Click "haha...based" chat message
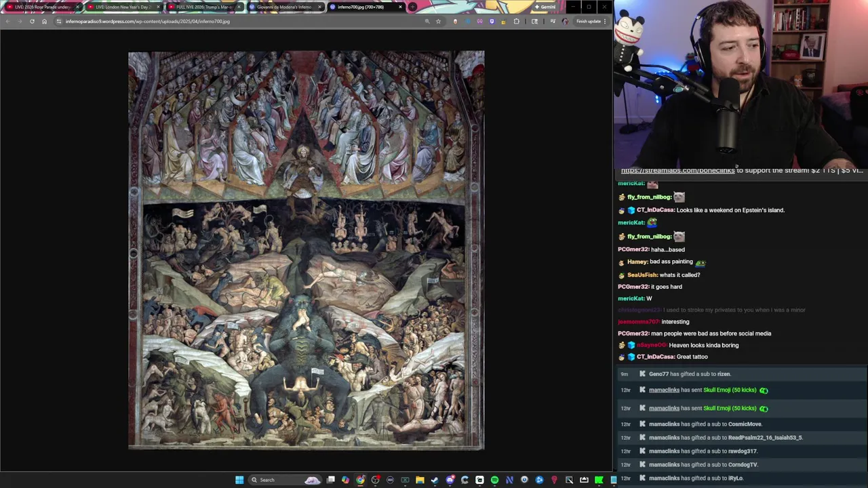Screen dimensions: 868x488 pos(668,249)
